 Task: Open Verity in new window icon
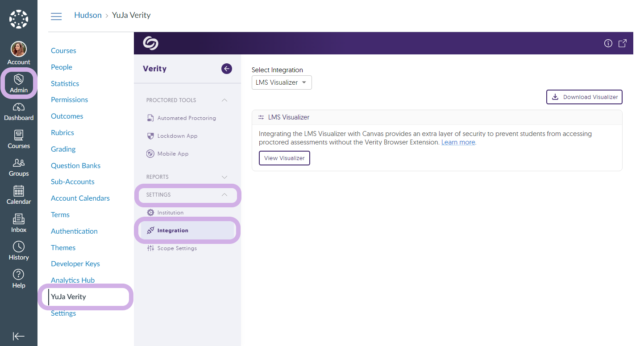coord(622,43)
